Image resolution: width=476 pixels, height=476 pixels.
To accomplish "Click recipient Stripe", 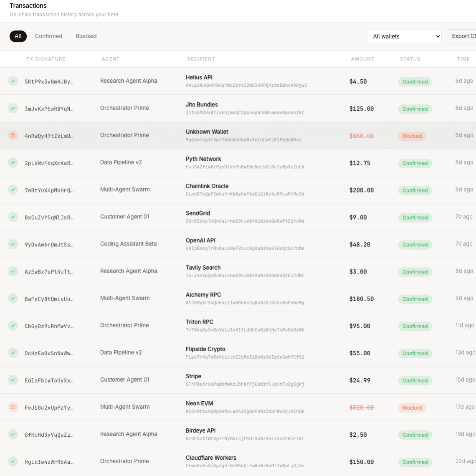I will 193,376.
